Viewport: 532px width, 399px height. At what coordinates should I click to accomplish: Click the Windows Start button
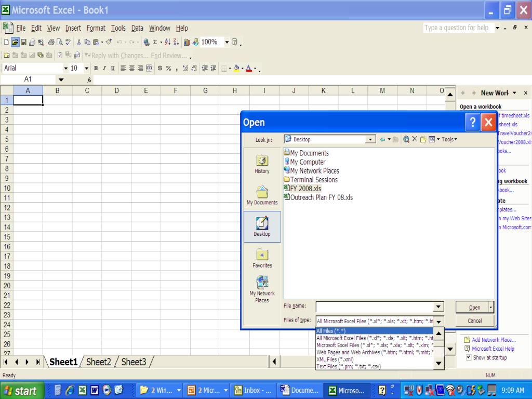tap(22, 391)
